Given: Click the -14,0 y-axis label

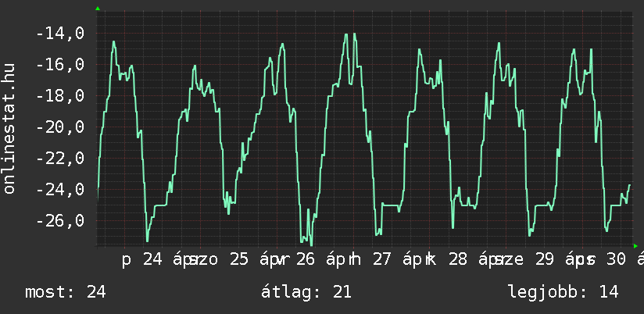Looking at the screenshot, I should [x=59, y=34].
